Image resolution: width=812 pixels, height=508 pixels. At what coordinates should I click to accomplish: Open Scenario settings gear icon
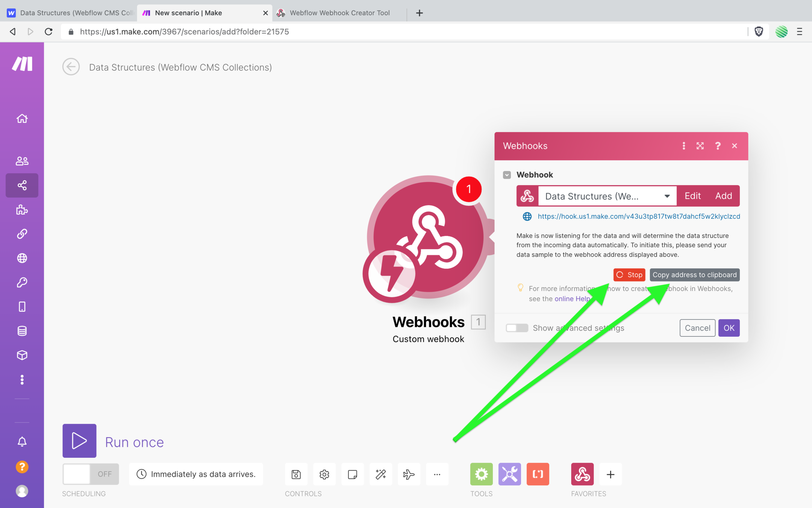click(324, 474)
